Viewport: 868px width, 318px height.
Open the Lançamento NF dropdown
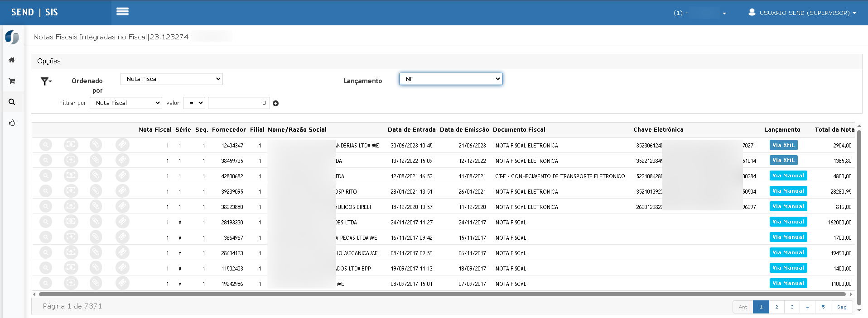(x=450, y=79)
